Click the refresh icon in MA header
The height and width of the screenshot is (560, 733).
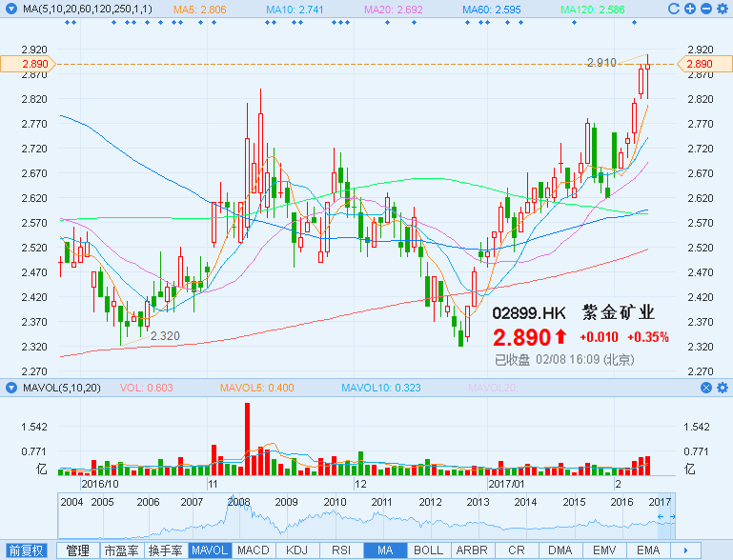(x=675, y=9)
